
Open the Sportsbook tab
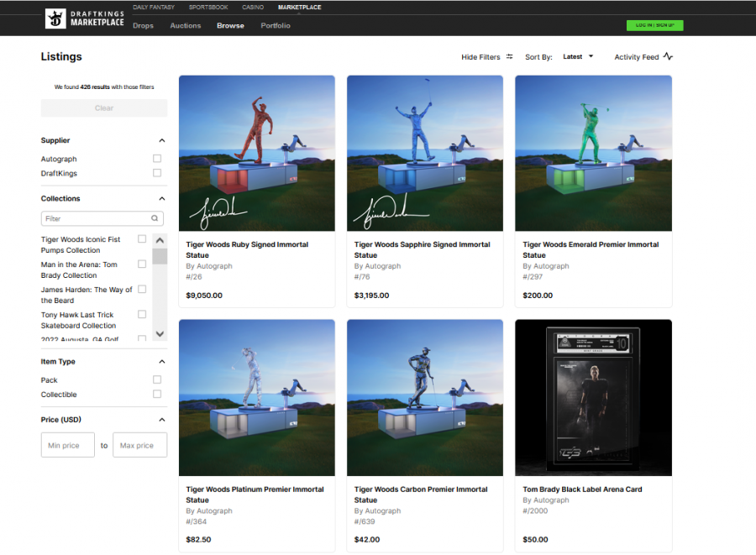tap(208, 8)
